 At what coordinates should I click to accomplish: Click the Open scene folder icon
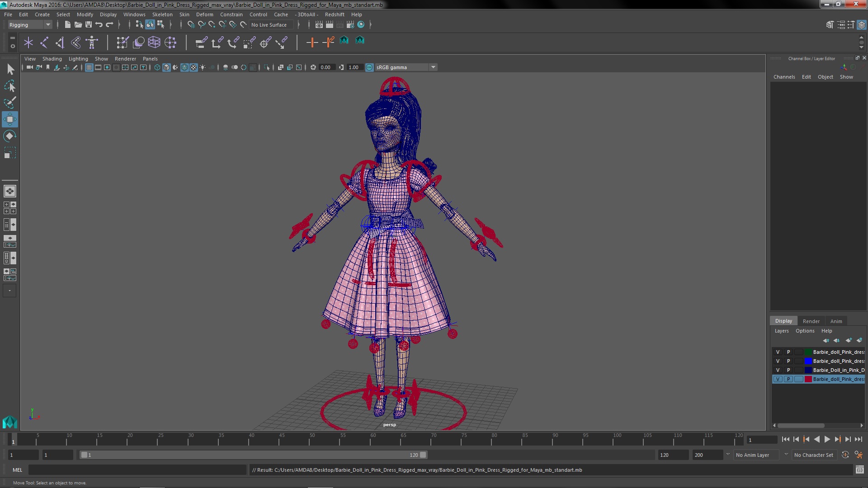click(x=78, y=25)
